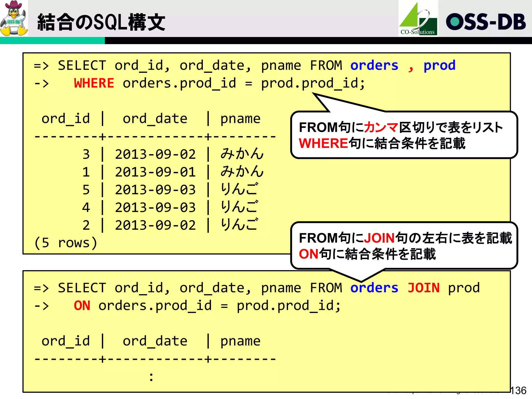
Task: Click 'orders.prod_id' in the WHERE clause
Action: [179, 84]
